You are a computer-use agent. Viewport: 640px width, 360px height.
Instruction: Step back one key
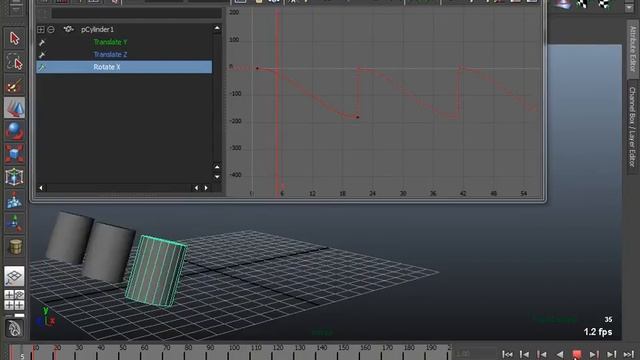pyautogui.click(x=542, y=354)
